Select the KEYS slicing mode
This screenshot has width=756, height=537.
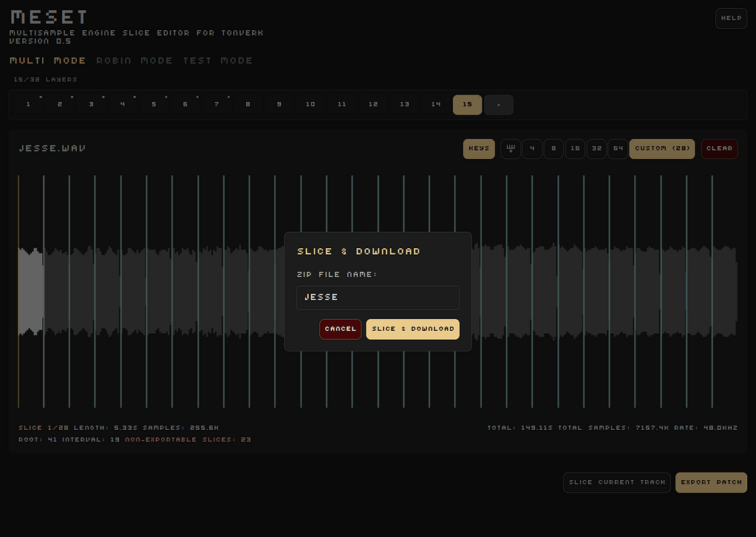point(478,148)
